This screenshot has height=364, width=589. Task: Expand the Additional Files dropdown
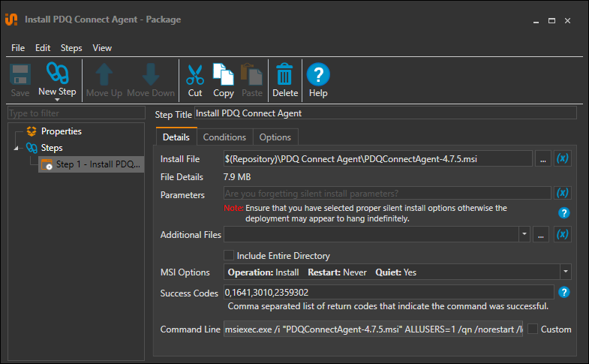click(524, 234)
